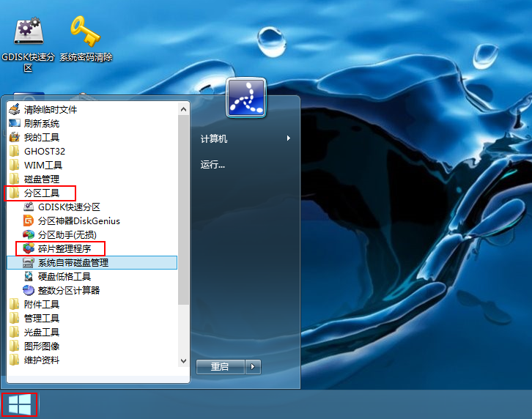Expand the 计算机 submenu arrow
The image size is (532, 419).
point(289,138)
